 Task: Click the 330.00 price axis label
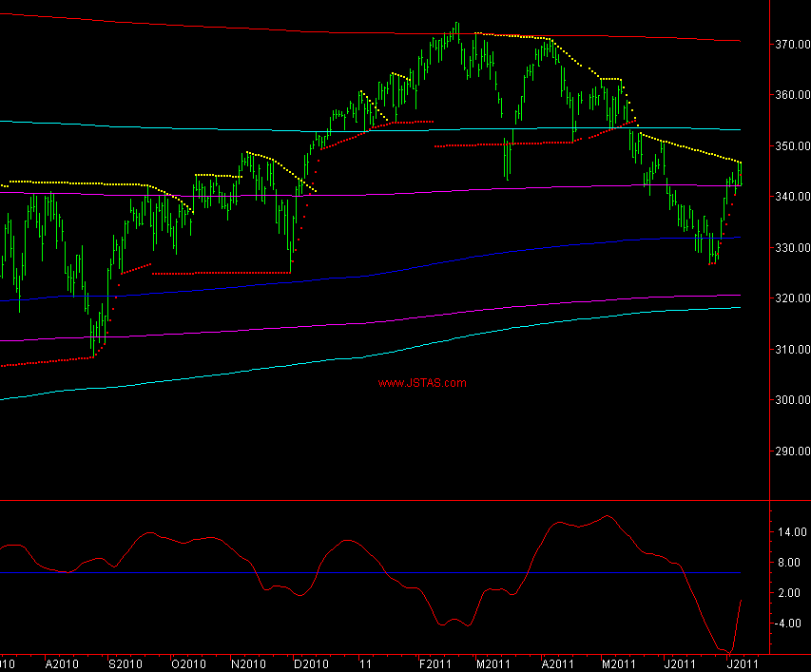coord(791,248)
